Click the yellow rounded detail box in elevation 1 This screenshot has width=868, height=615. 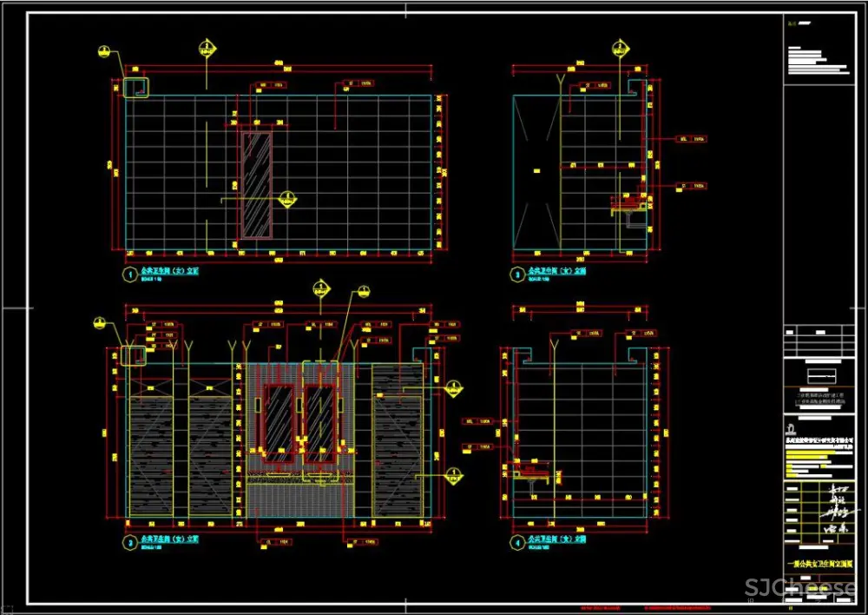point(135,87)
